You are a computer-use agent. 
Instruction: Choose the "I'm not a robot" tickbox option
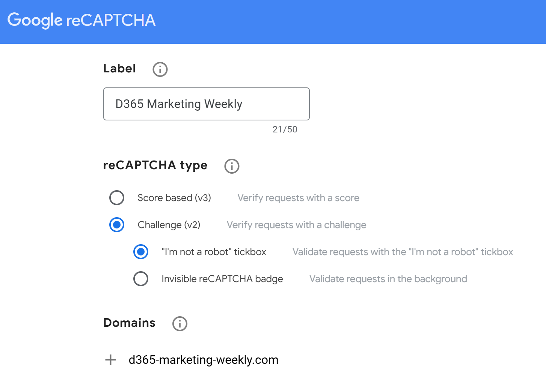point(141,252)
